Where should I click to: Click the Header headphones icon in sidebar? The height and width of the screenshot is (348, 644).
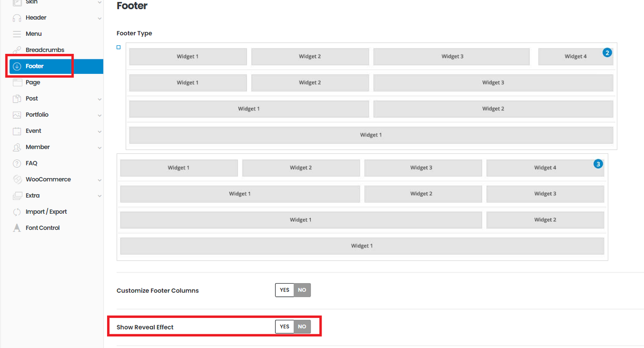(x=17, y=18)
